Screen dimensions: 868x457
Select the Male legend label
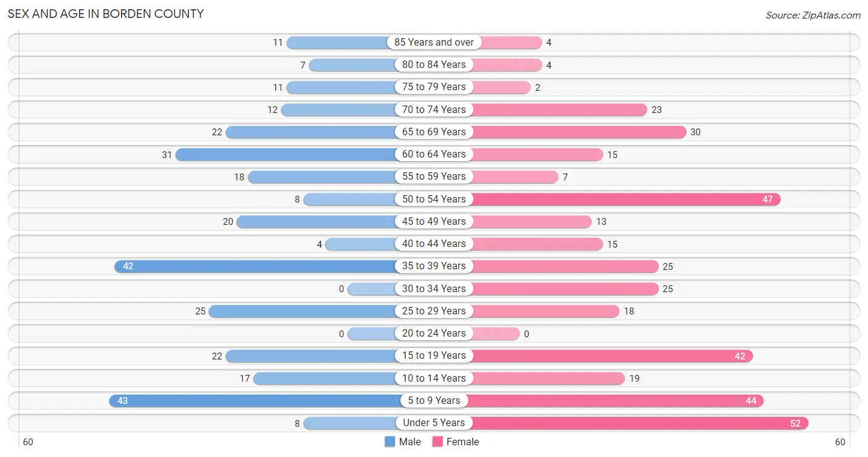(x=410, y=442)
